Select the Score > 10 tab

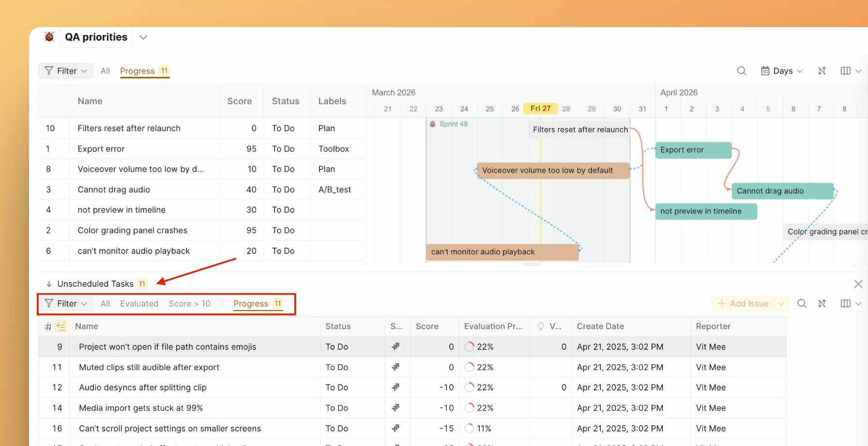(189, 304)
